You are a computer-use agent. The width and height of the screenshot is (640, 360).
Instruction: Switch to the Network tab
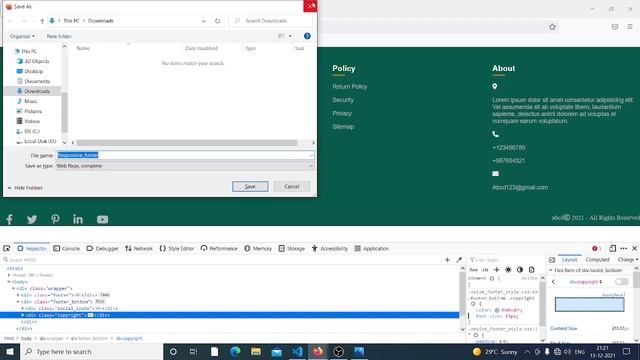pos(139,248)
